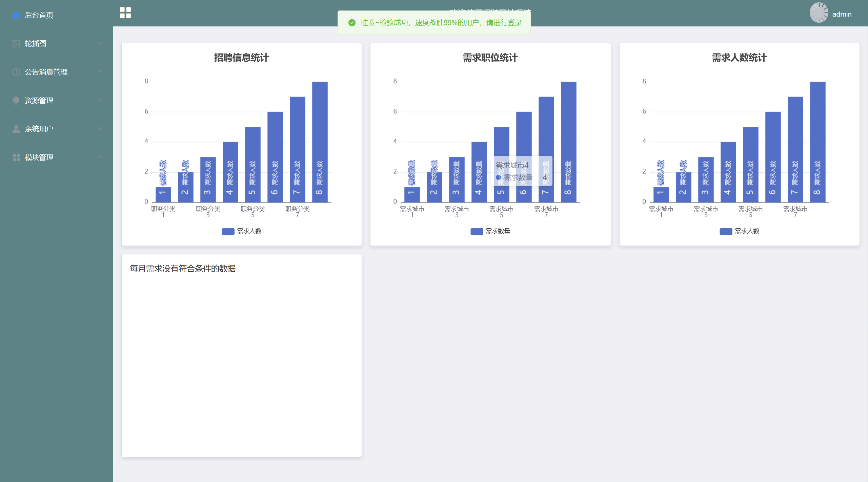
Task: Click the home icon beside 后台首页
Action: 16,15
